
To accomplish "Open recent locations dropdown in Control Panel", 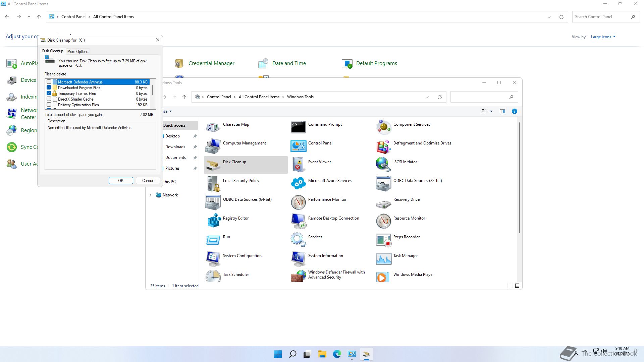I will [x=29, y=17].
